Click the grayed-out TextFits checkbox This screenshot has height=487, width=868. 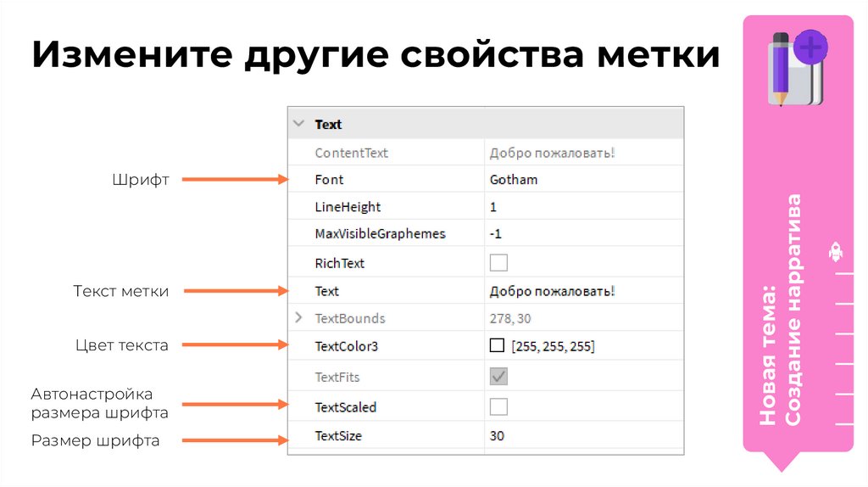(498, 376)
